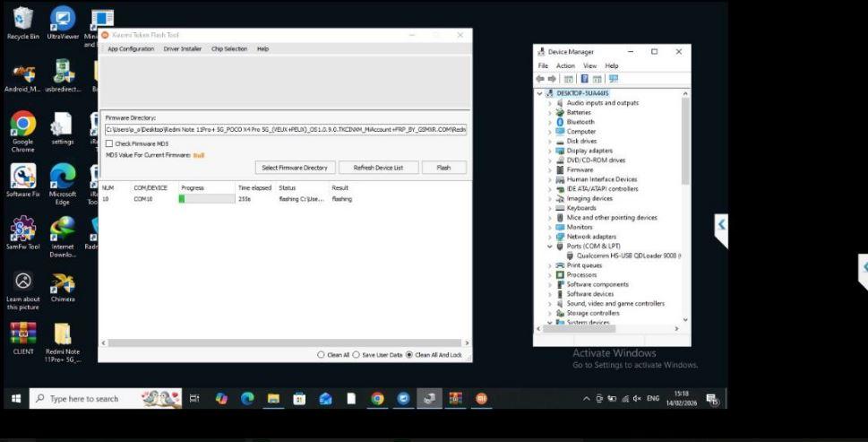This screenshot has width=868, height=442.
Task: Open the Software Fix desktop icon
Action: (22, 176)
